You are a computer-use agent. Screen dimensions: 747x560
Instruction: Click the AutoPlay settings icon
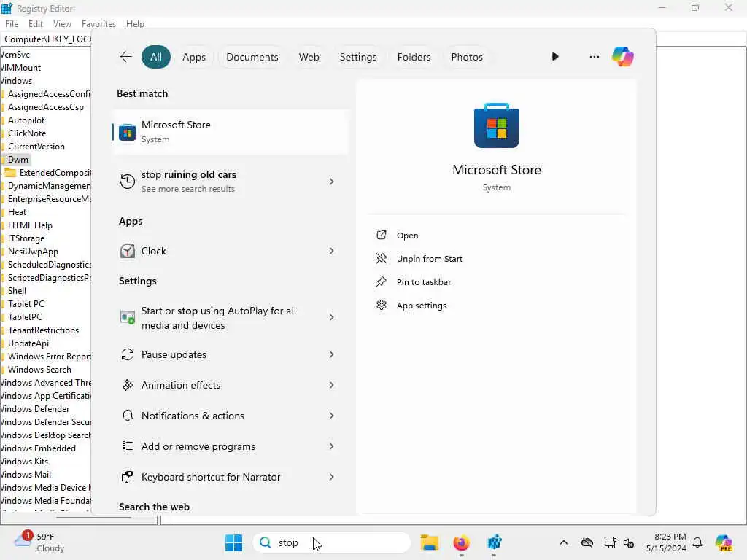(x=127, y=318)
